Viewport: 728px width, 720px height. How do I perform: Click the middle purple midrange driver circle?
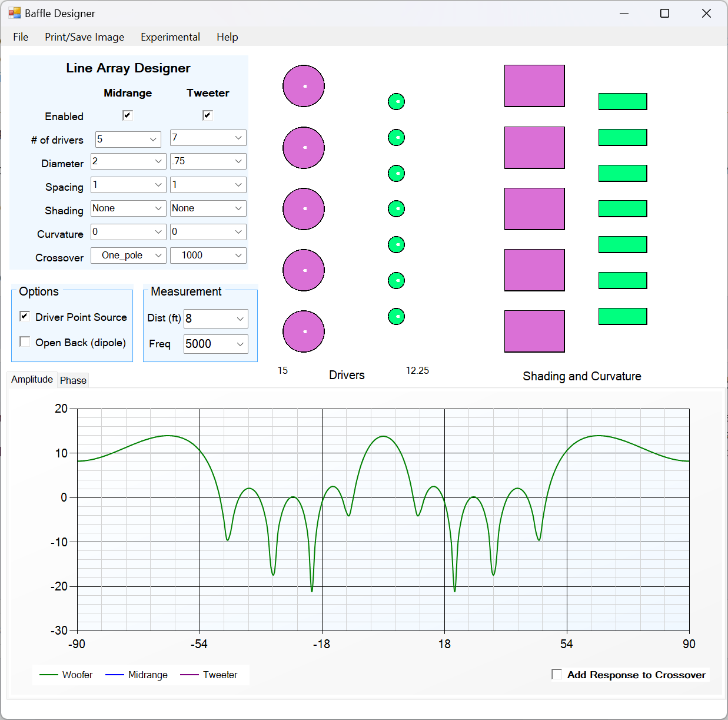pyautogui.click(x=304, y=209)
